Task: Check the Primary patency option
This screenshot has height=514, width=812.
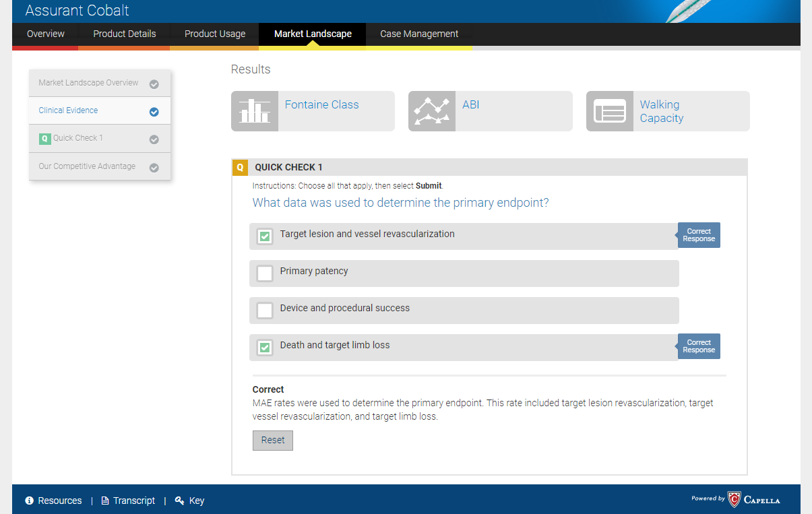Action: click(x=265, y=274)
